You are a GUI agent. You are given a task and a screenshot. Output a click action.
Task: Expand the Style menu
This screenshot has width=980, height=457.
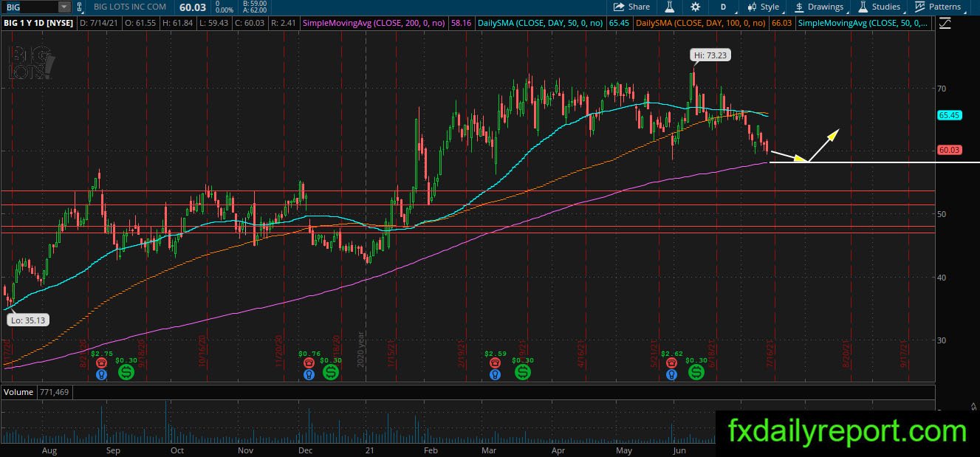pos(764,7)
